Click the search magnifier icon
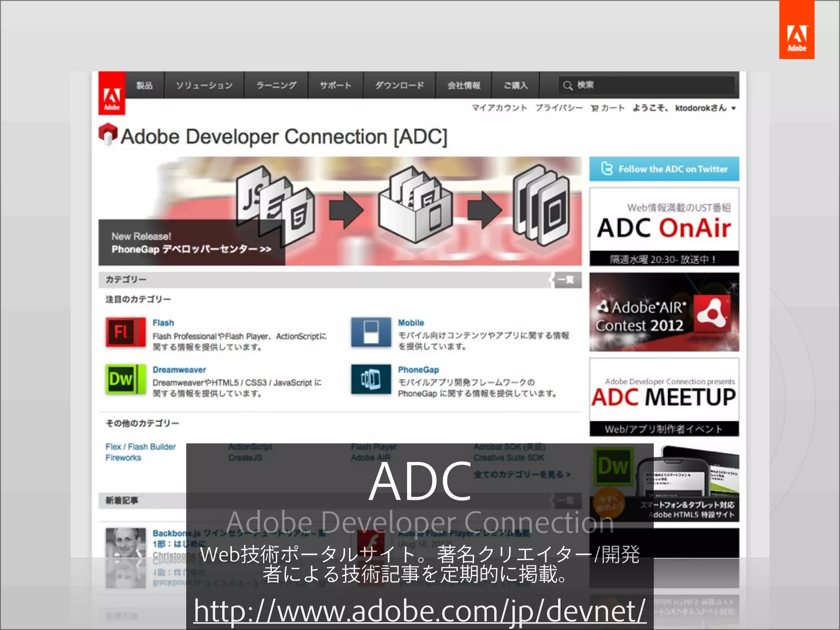 click(x=568, y=85)
